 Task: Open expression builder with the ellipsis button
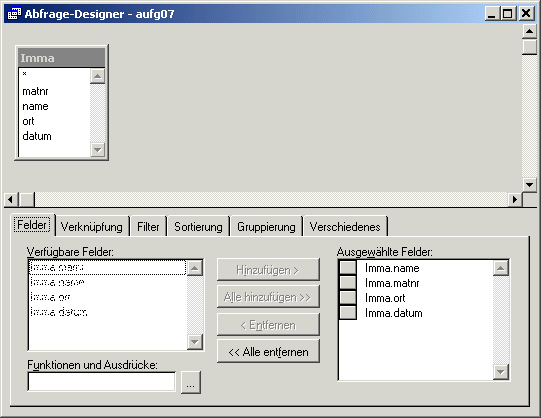(190, 382)
